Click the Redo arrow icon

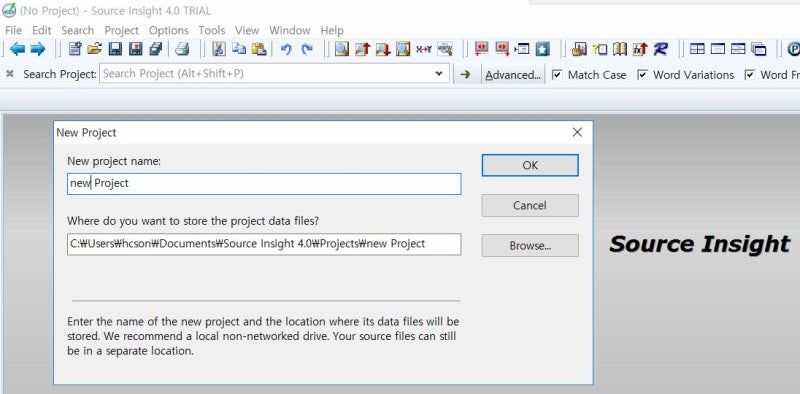(x=307, y=50)
